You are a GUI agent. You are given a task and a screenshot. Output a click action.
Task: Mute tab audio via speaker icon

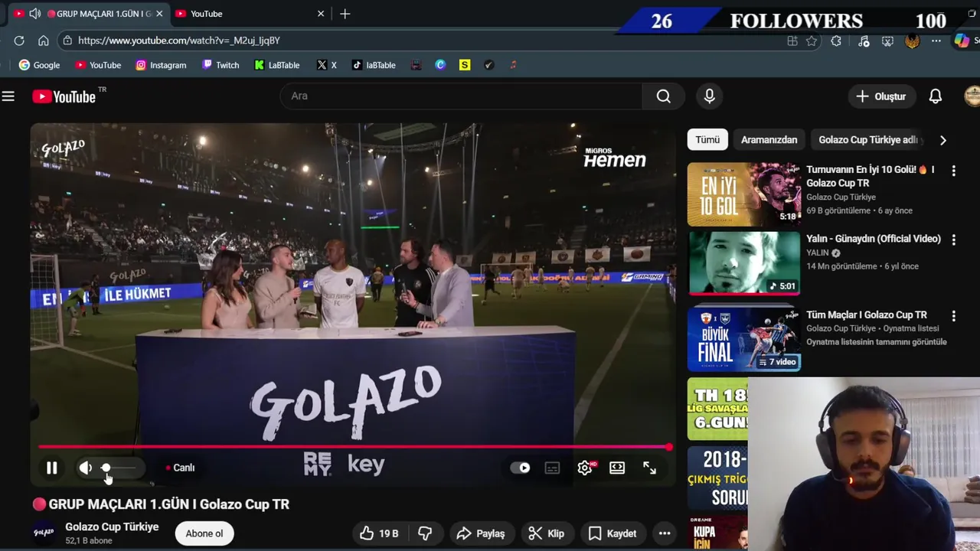[x=34, y=14]
